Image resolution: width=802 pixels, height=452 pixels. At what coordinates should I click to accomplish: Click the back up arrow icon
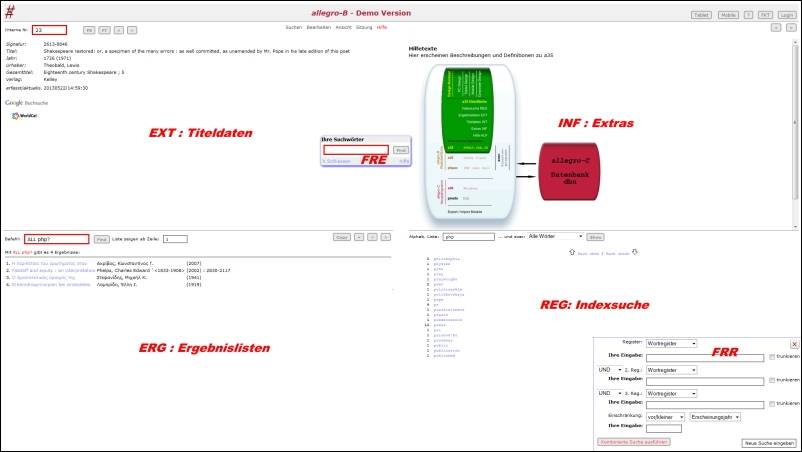coord(572,252)
